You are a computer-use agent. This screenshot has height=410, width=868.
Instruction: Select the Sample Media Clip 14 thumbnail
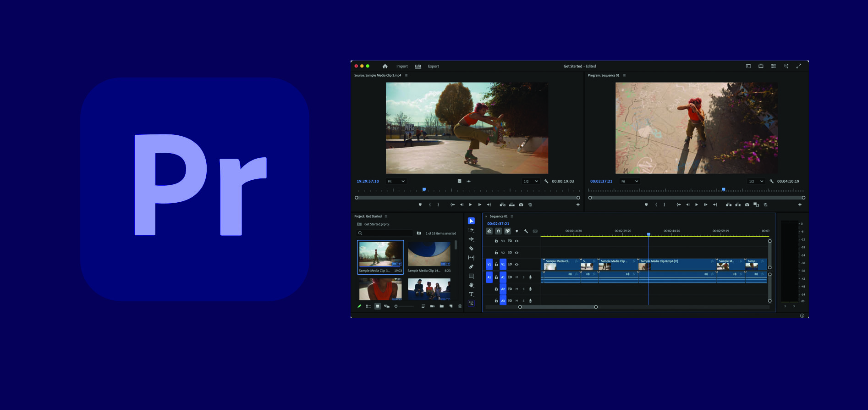(429, 255)
